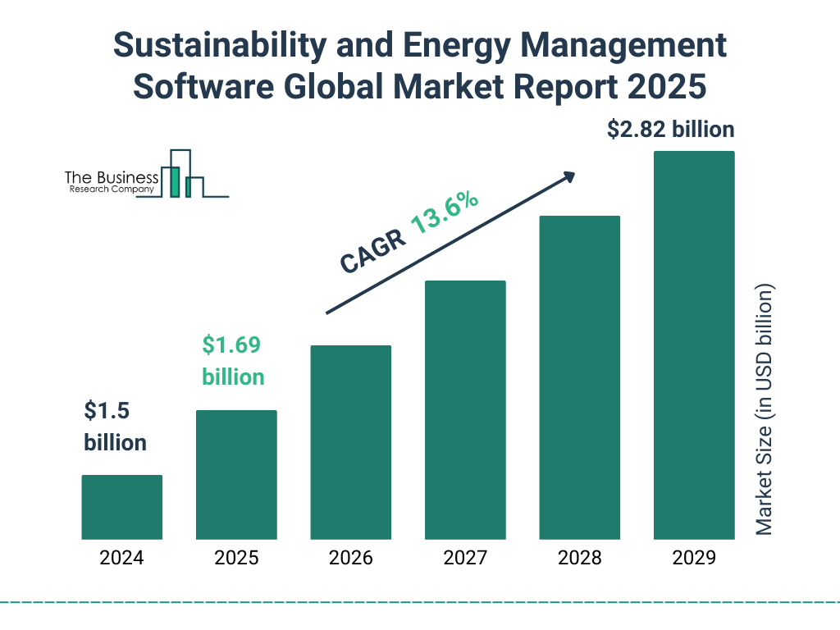840x630 pixels.
Task: Click the '$1.5 billion' value label
Action: (x=115, y=427)
